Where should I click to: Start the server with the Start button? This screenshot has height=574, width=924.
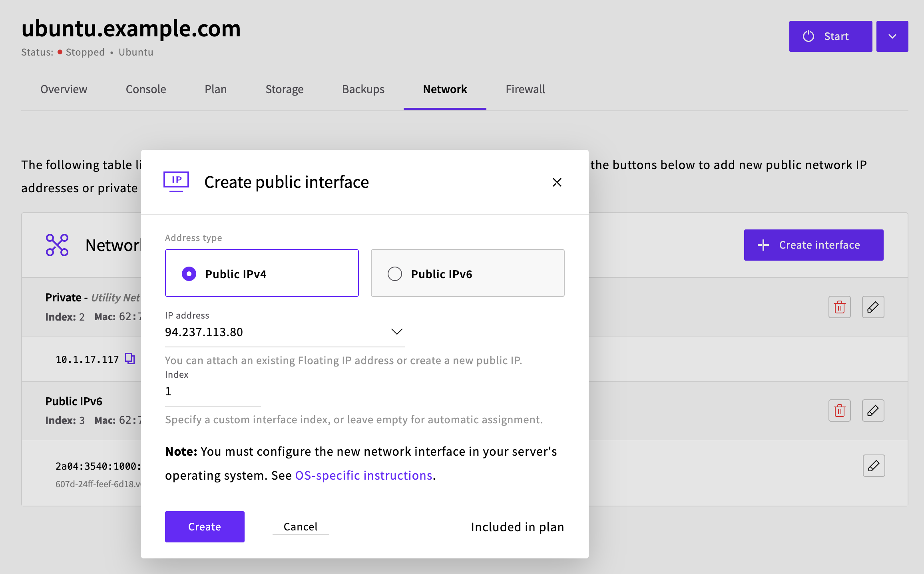tap(830, 36)
